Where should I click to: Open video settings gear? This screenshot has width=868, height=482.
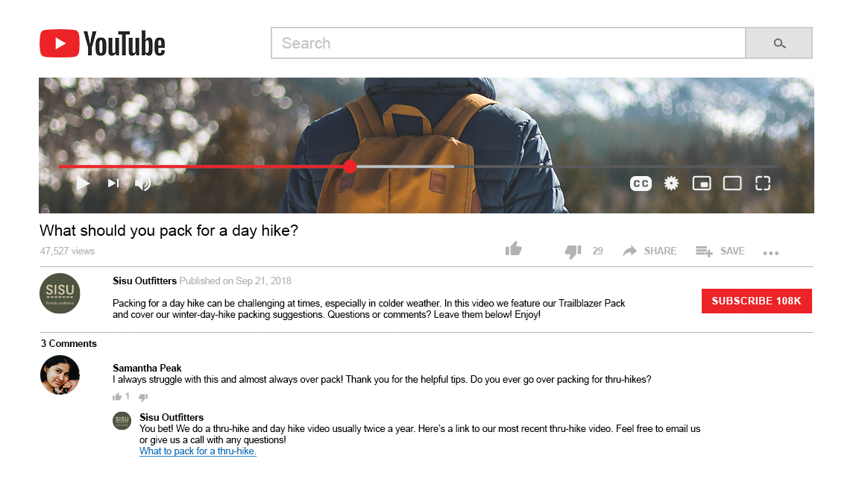671,184
